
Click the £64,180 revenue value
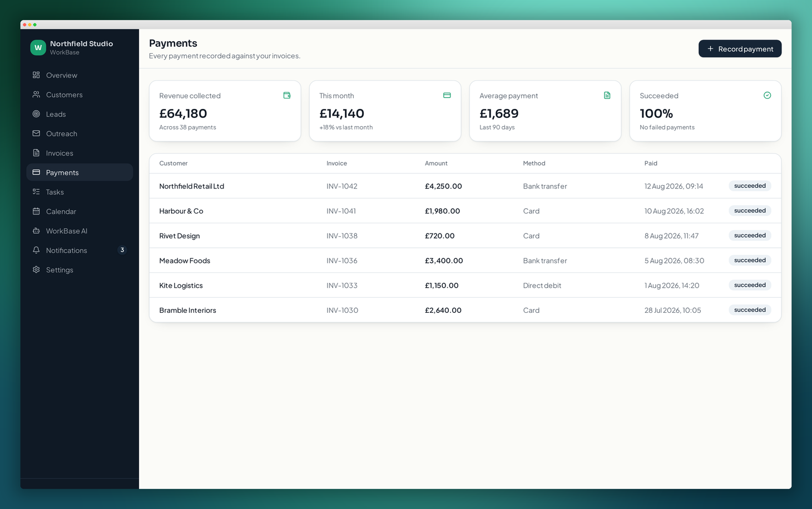[183, 113]
